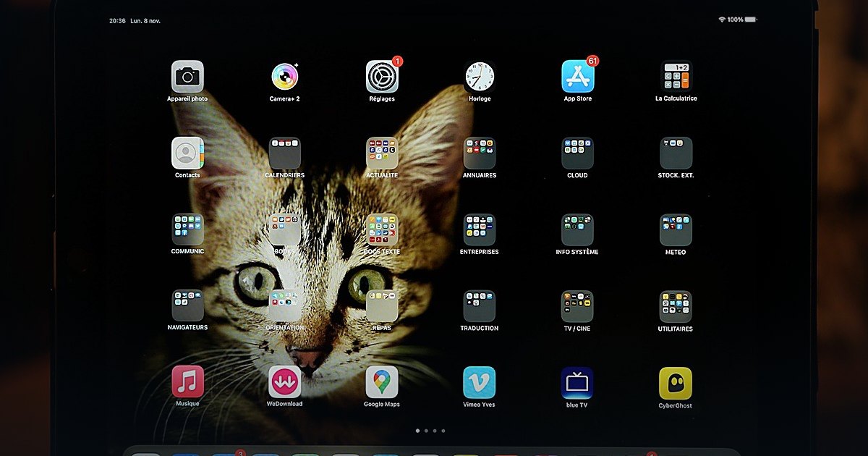This screenshot has height=456, width=868.
Task: Open the Contacts app
Action: pos(187,153)
